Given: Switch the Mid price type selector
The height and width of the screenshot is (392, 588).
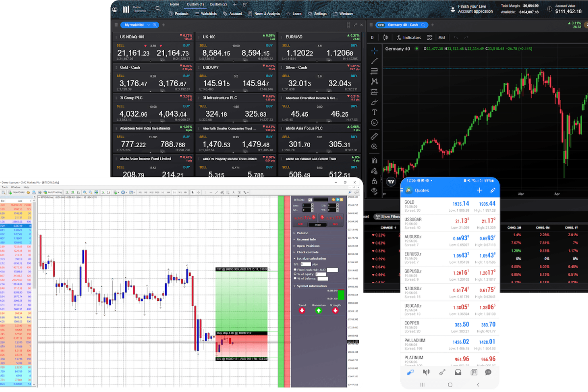Looking at the screenshot, I should tap(441, 37).
